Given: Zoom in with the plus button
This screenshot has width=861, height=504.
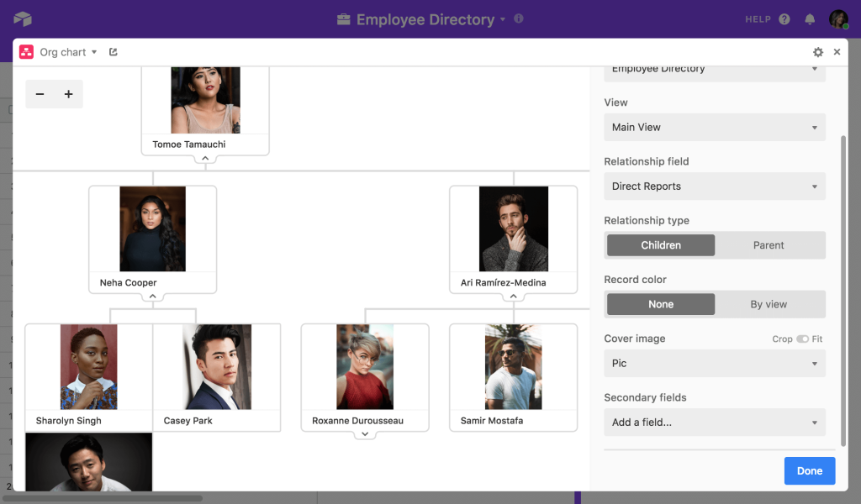Looking at the screenshot, I should pos(69,94).
